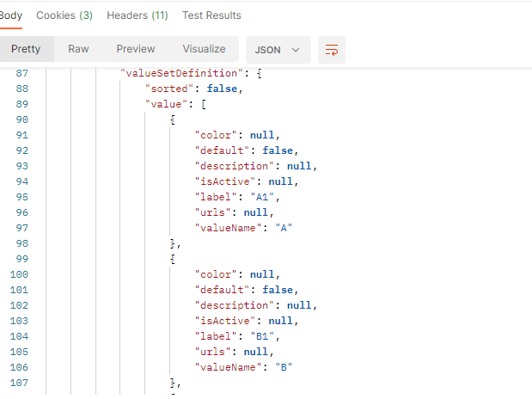
Task: Click the "sorted" key on line 88
Action: [x=169, y=89]
